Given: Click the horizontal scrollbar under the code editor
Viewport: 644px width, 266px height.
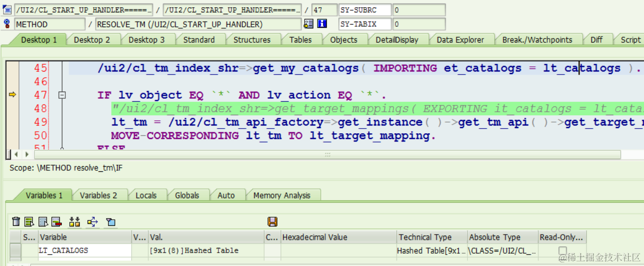Looking at the screenshot, I should click(327, 154).
